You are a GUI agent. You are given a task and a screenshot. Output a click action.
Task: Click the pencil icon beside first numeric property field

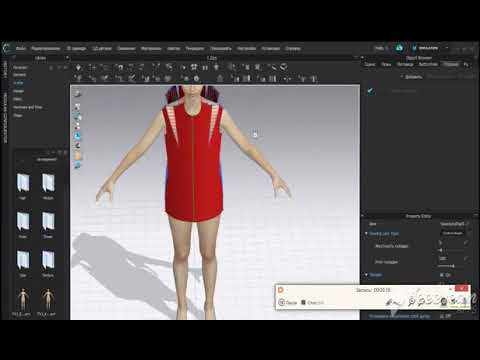(x=466, y=243)
